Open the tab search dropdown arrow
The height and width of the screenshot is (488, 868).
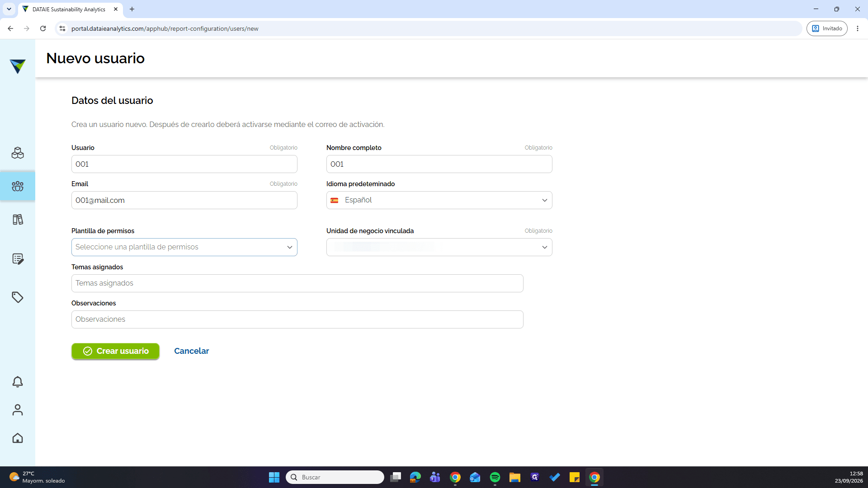[x=9, y=9]
